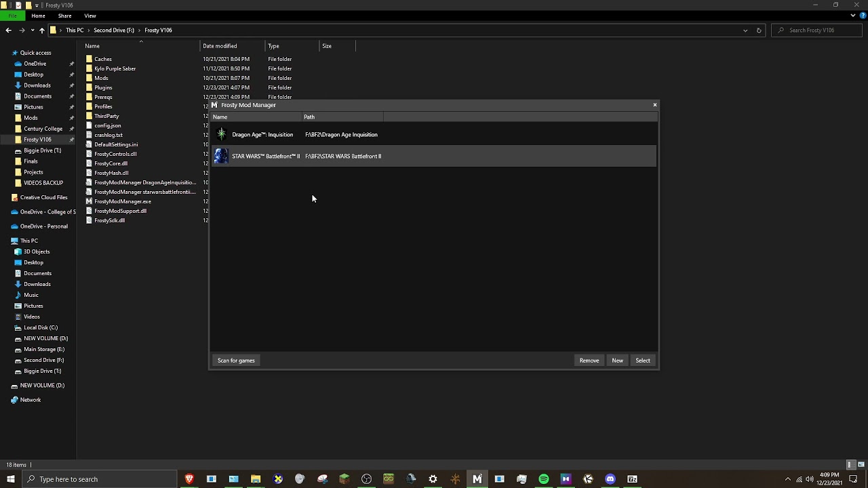Select the config.json file
Image resolution: width=868 pixels, height=488 pixels.
(107, 125)
